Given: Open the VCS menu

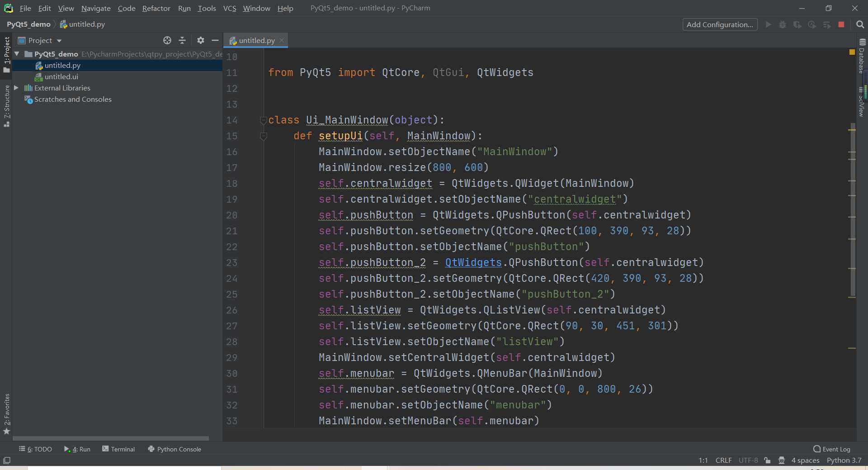Looking at the screenshot, I should click(x=230, y=8).
